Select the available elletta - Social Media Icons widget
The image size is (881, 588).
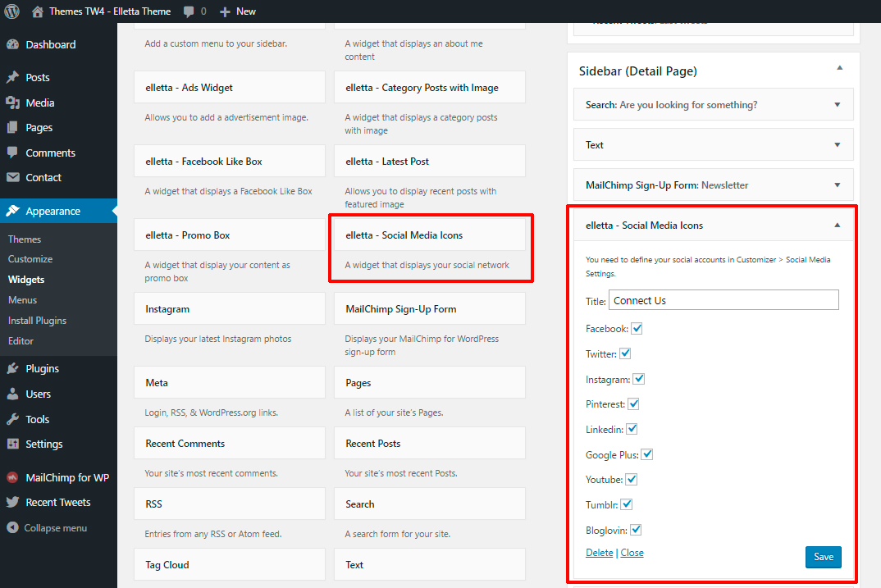pyautogui.click(x=430, y=235)
